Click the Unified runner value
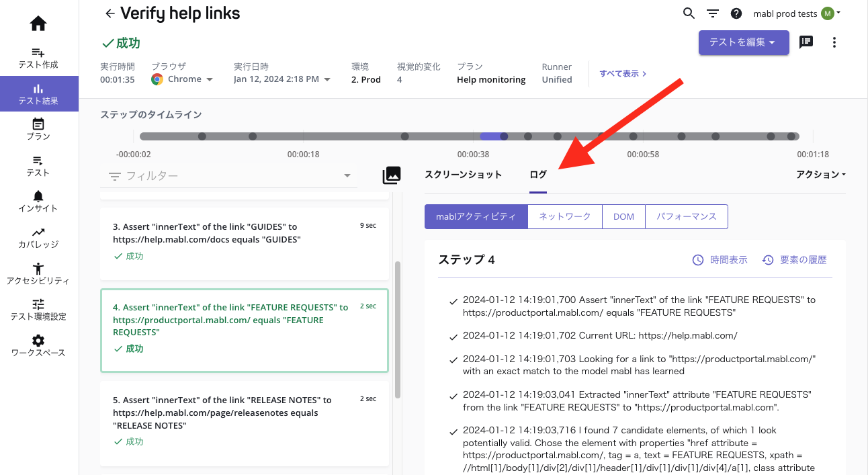Viewport: 868px width, 475px height. click(557, 79)
